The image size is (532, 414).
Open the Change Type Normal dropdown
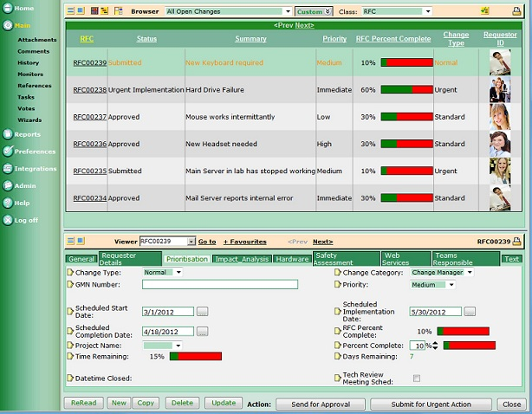pos(163,272)
